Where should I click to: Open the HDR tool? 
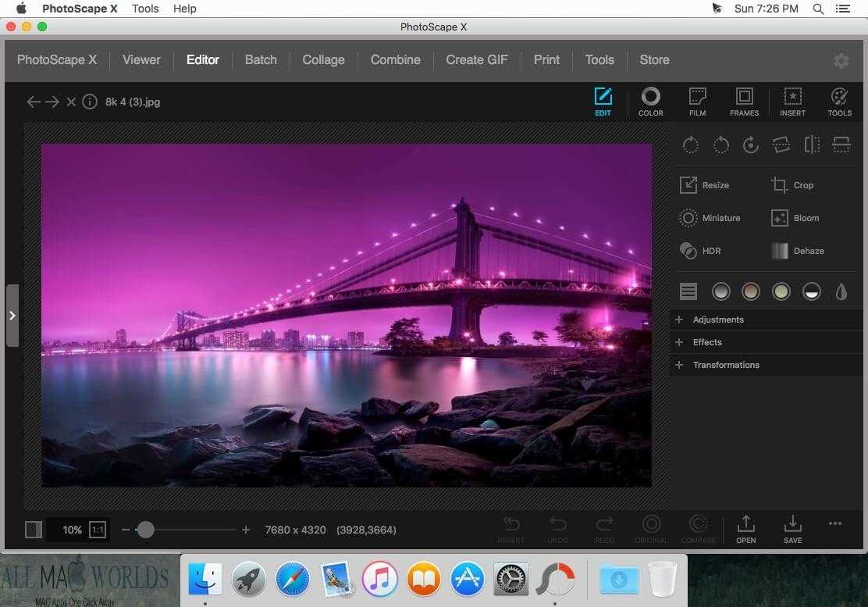click(700, 251)
